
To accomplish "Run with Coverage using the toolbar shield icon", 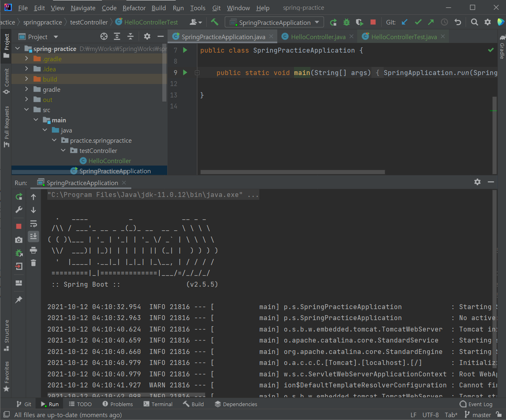I will 359,22.
